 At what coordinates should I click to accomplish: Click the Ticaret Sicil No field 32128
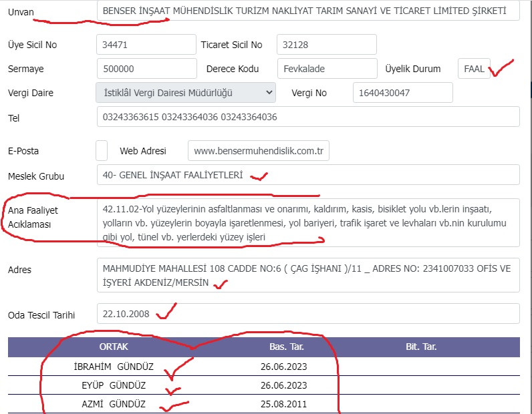(x=326, y=45)
